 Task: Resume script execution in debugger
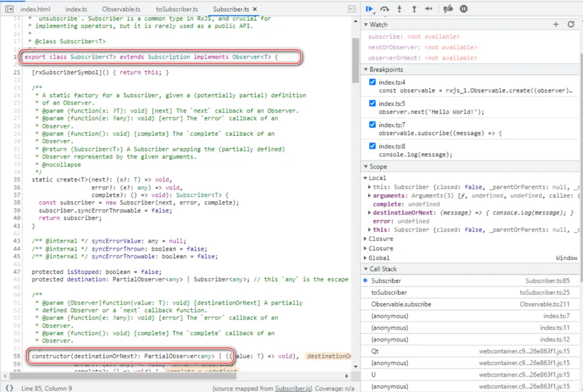tap(369, 9)
